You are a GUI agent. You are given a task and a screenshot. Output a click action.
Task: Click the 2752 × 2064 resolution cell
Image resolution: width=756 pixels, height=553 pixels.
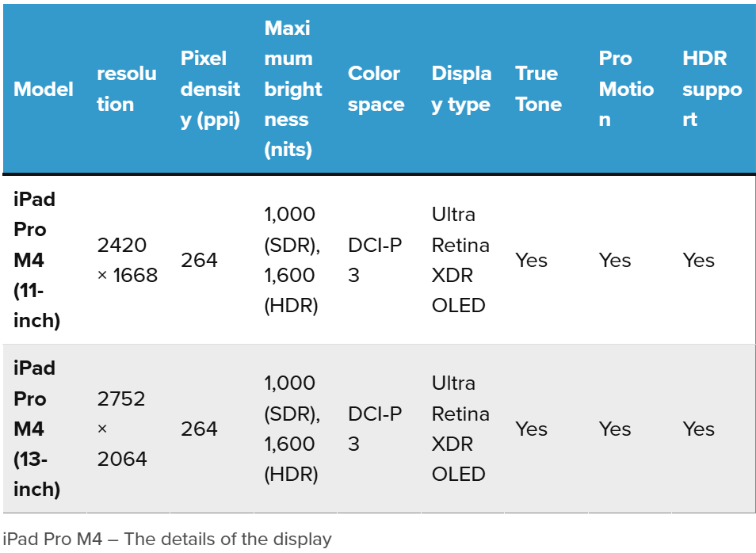click(x=122, y=429)
